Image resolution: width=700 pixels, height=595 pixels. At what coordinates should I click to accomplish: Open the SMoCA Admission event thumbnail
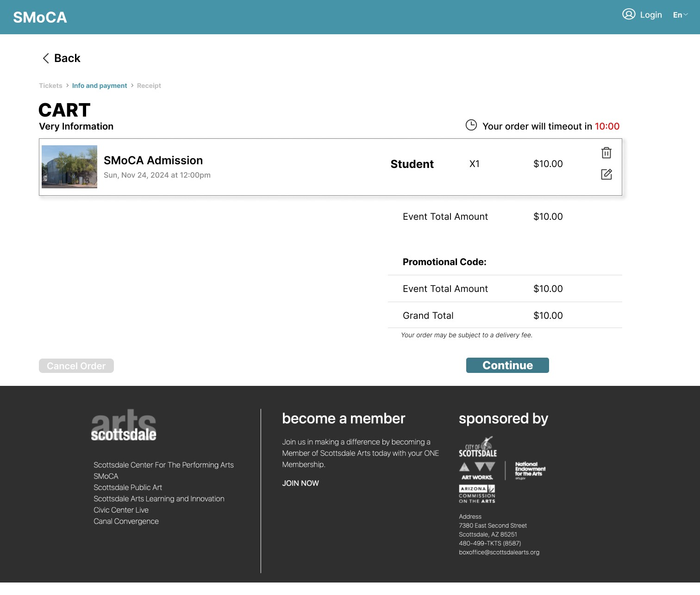69,167
